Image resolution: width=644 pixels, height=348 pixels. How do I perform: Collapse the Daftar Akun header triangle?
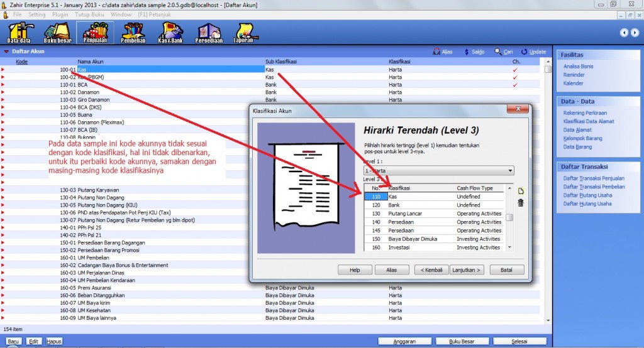point(6,52)
